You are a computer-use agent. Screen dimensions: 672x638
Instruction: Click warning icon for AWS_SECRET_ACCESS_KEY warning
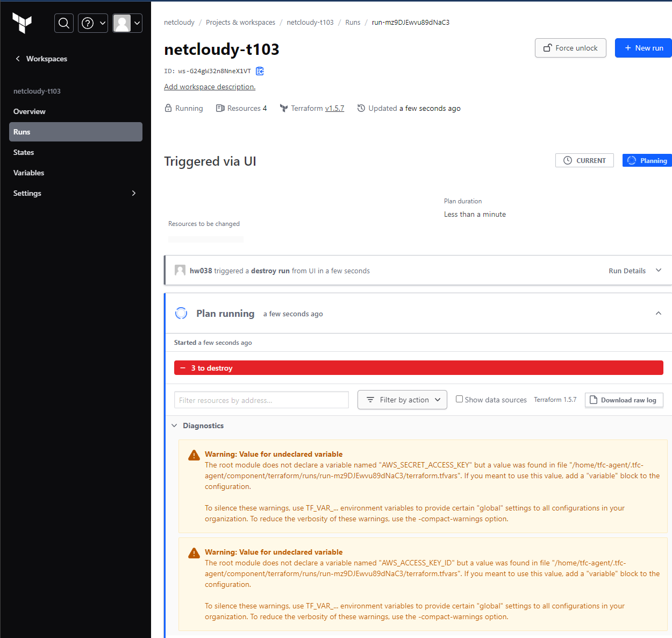point(194,455)
